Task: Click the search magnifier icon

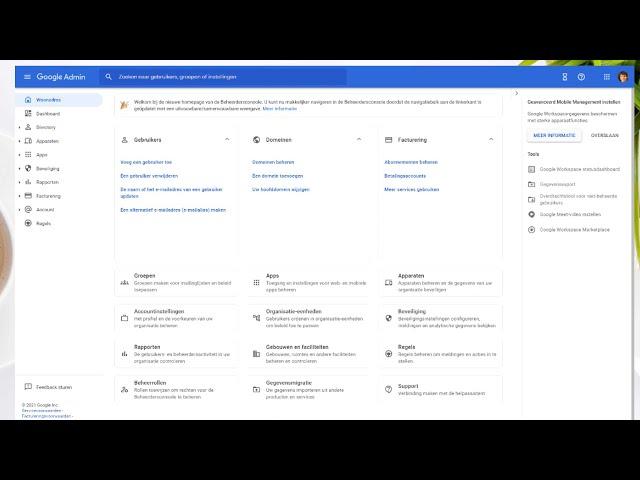Action: 108,77
